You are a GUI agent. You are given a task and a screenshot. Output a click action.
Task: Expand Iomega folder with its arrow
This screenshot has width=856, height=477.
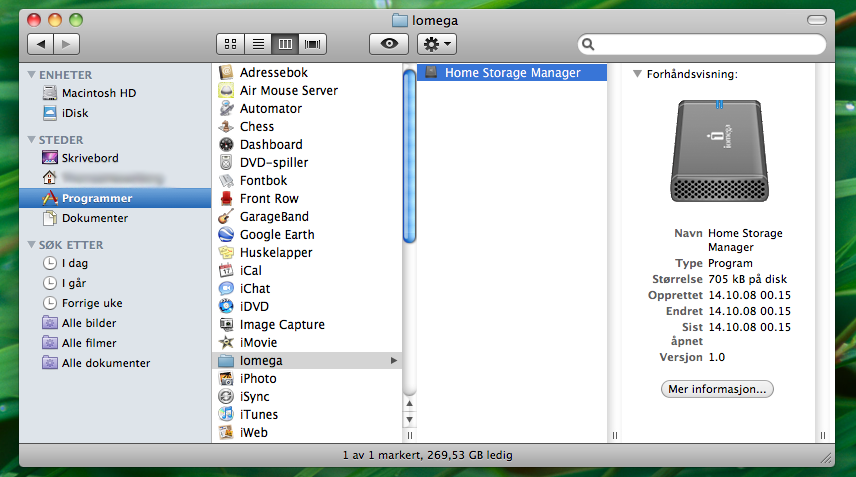tap(394, 360)
